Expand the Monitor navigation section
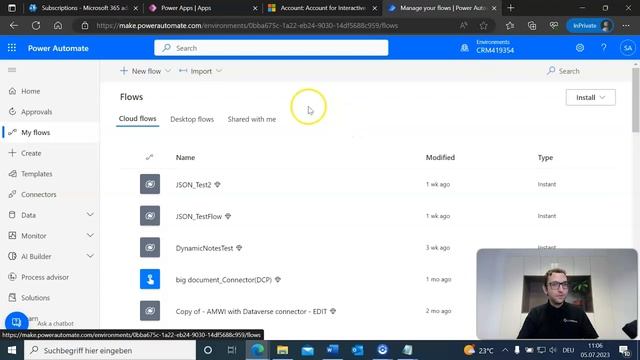The image size is (640, 360). (x=90, y=236)
